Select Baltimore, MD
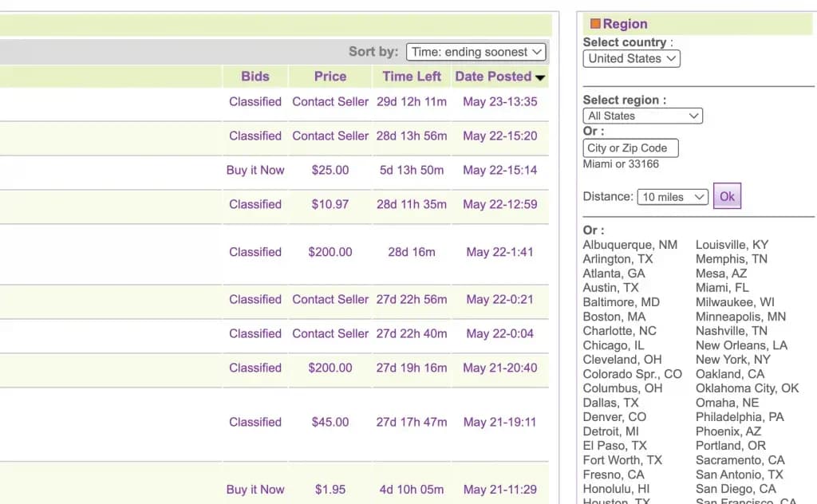 [x=621, y=302]
